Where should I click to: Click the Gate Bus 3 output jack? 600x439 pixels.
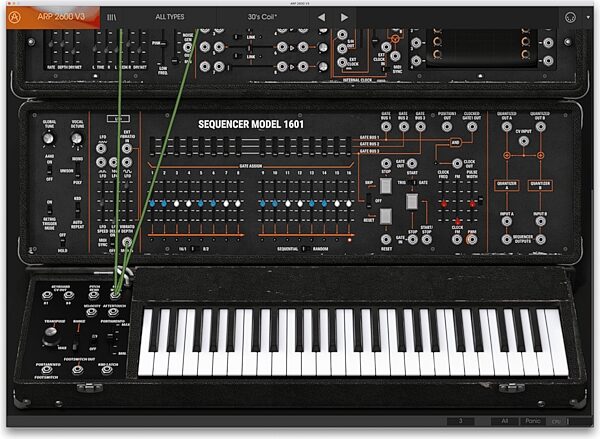pos(421,126)
